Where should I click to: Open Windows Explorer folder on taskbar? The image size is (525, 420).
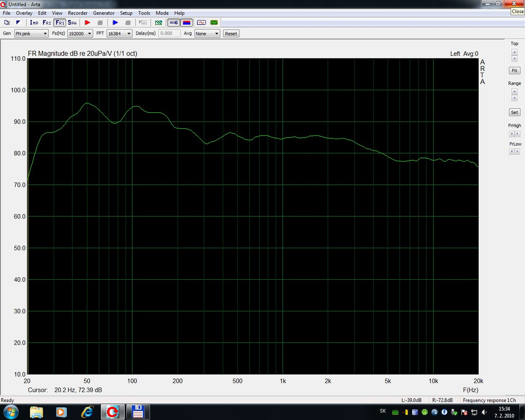point(37,412)
